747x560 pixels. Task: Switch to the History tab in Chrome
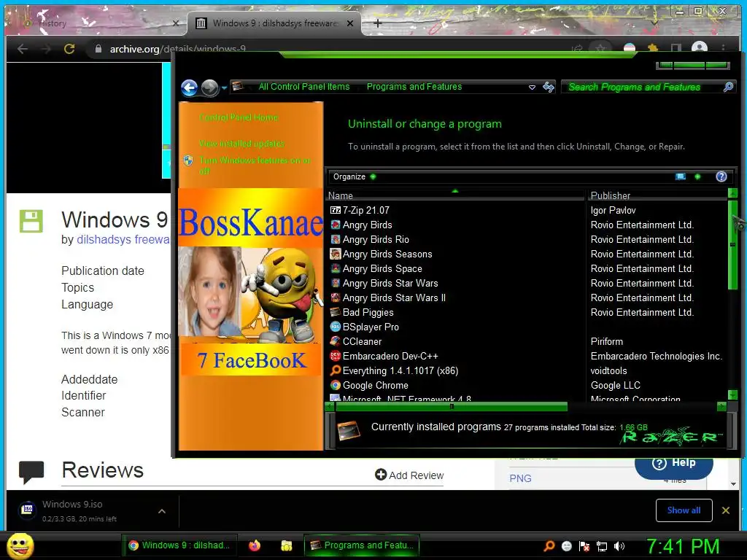95,23
